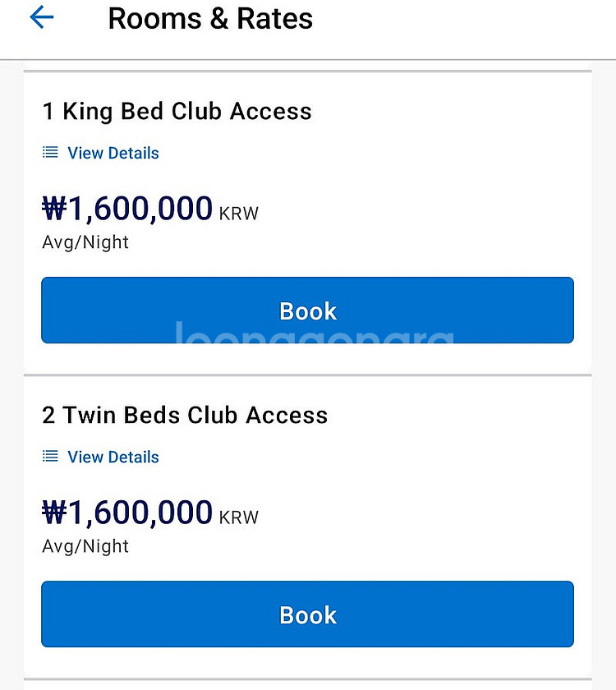Tap the back arrow in the header
Screen dimensions: 616x690
point(41,17)
